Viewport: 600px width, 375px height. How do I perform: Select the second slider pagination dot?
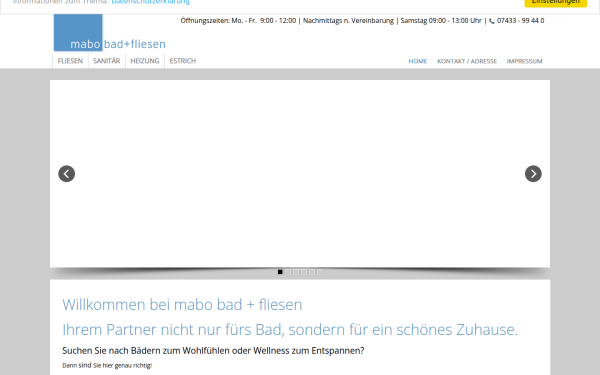click(x=288, y=272)
